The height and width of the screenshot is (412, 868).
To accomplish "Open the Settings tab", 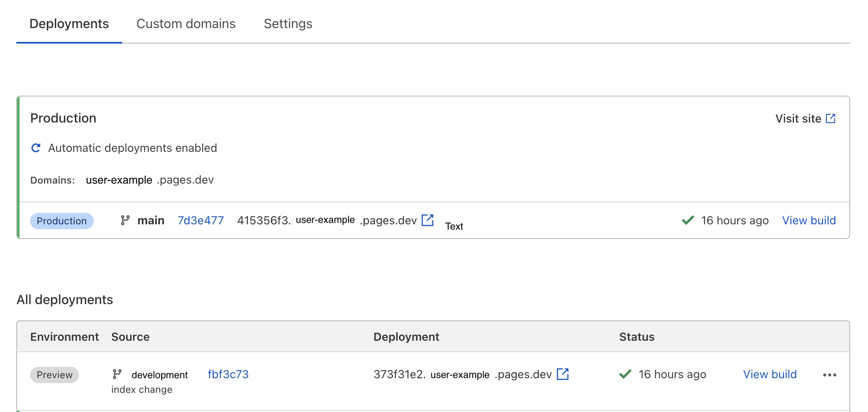I will click(288, 24).
